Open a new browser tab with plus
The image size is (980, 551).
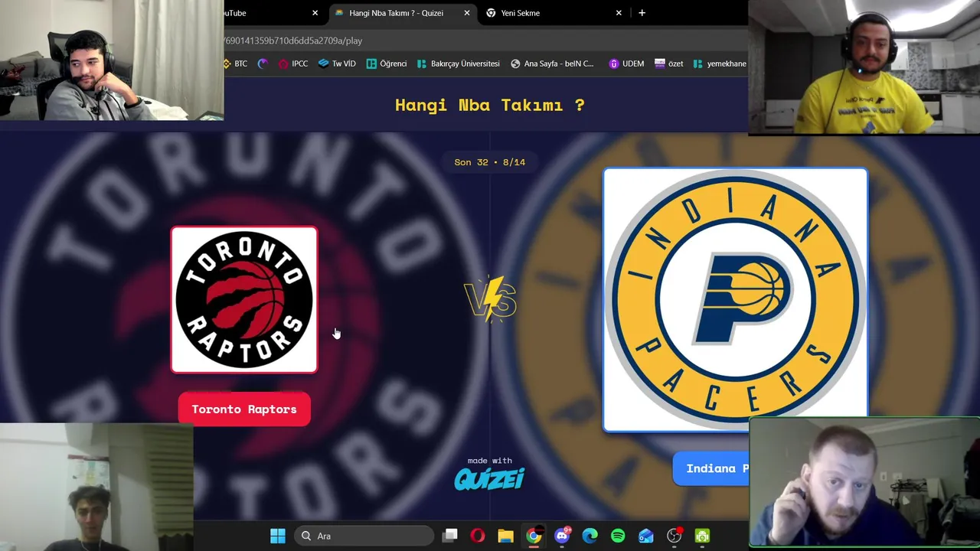tap(642, 13)
